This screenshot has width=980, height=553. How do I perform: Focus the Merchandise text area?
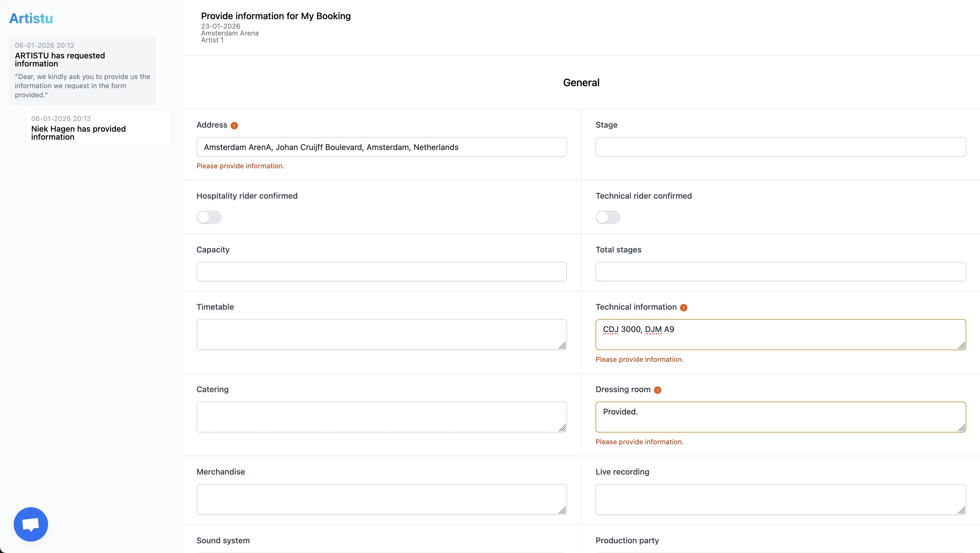coord(381,499)
